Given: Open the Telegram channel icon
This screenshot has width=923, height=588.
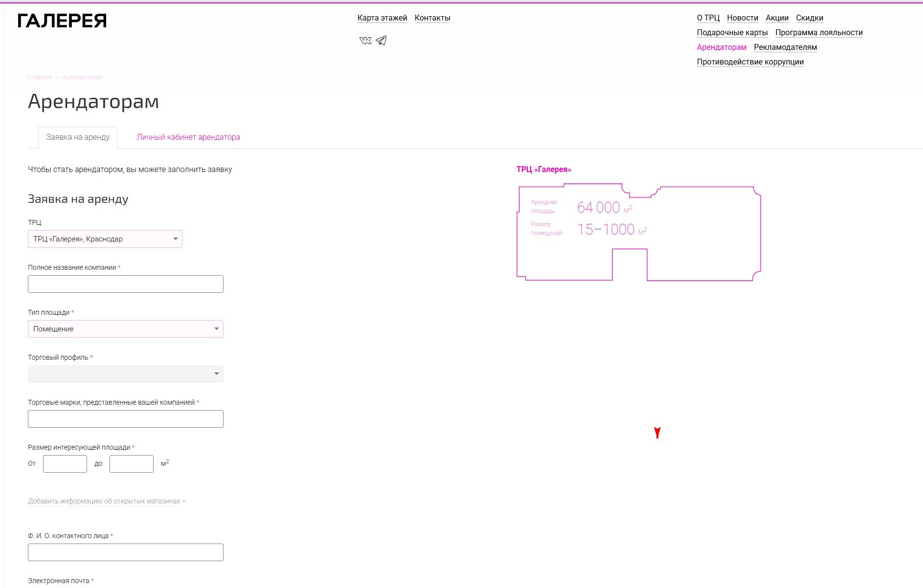Looking at the screenshot, I should (x=381, y=40).
